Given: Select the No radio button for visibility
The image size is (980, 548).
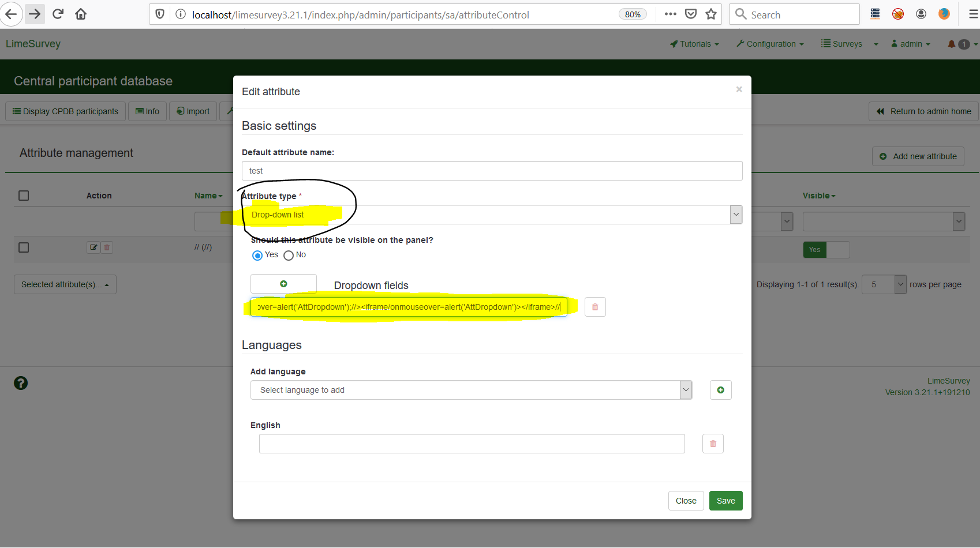Looking at the screenshot, I should click(289, 255).
